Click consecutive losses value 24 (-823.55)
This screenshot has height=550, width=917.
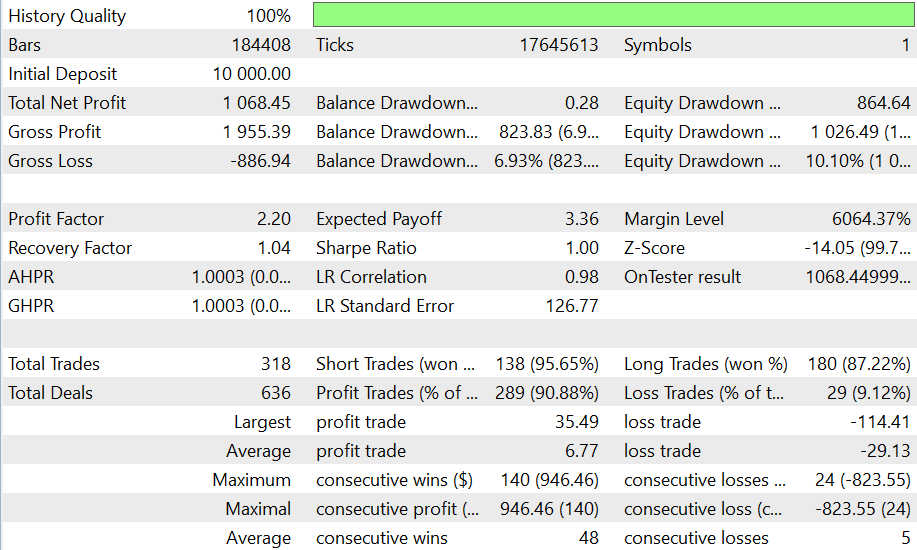tap(863, 480)
